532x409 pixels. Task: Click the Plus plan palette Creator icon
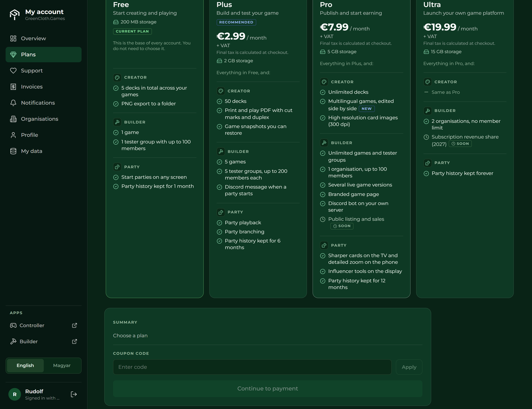(x=221, y=91)
